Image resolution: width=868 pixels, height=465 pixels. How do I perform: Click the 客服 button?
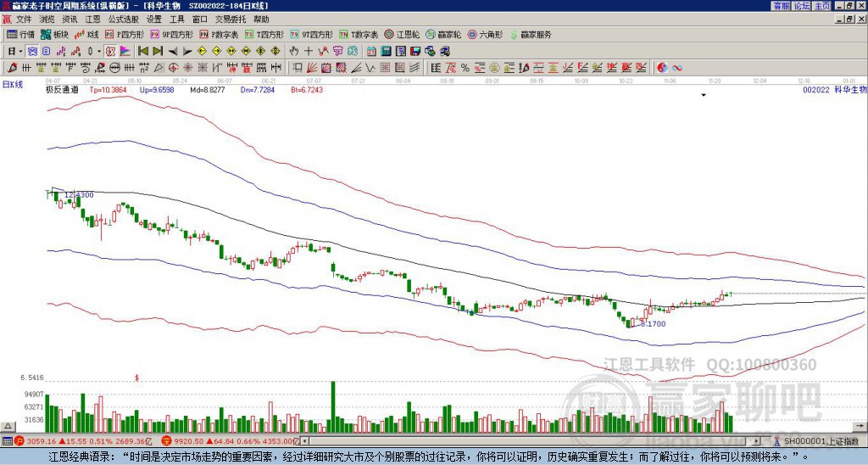pyautogui.click(x=781, y=6)
